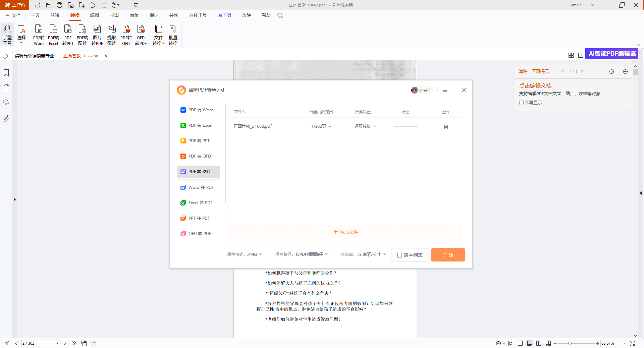The image size is (644, 348).
Task: Click the 开始 button to start conversion
Action: tap(448, 255)
